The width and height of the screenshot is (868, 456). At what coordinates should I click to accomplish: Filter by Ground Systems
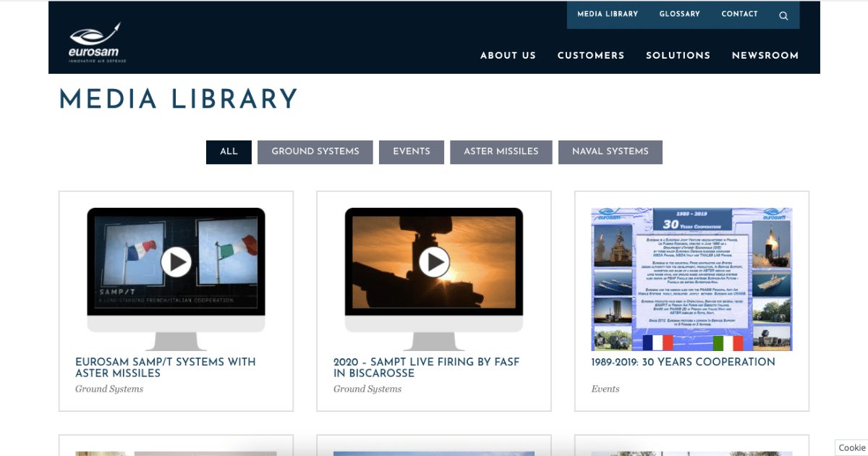tap(315, 152)
